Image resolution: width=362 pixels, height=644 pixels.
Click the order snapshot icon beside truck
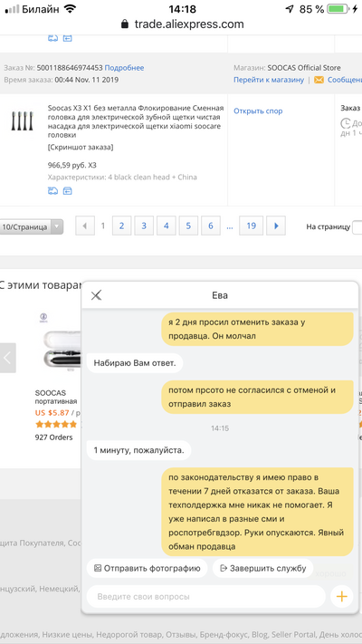(x=67, y=191)
